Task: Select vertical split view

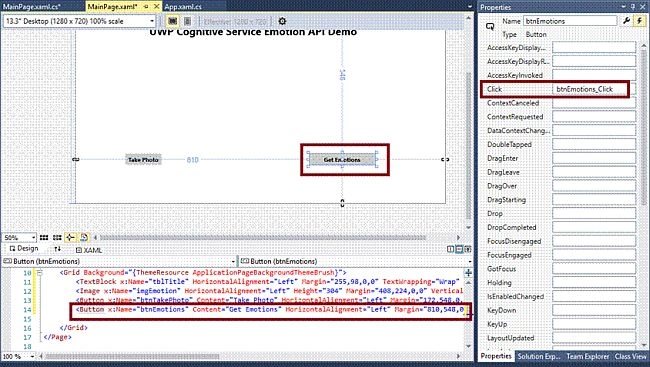Action: (x=451, y=249)
